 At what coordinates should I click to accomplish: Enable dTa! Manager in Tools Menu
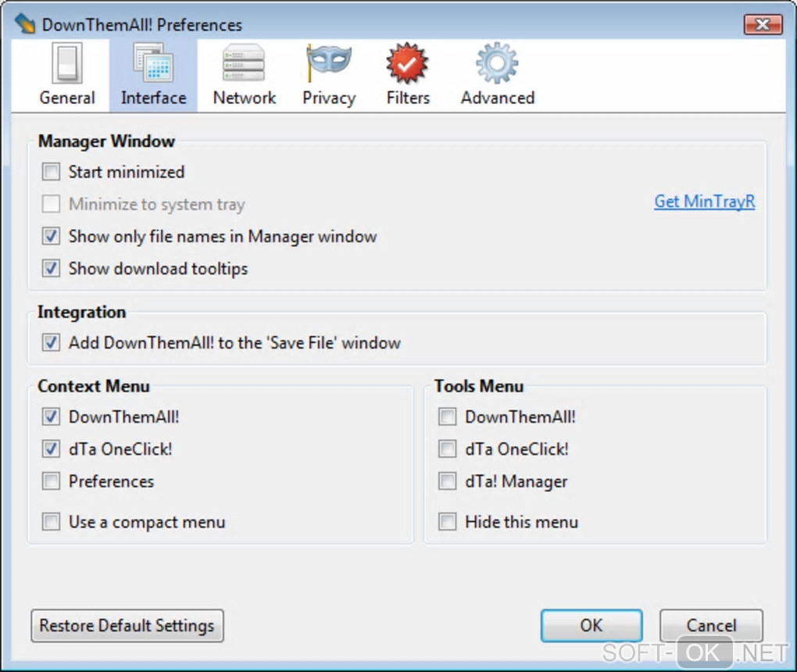[447, 481]
